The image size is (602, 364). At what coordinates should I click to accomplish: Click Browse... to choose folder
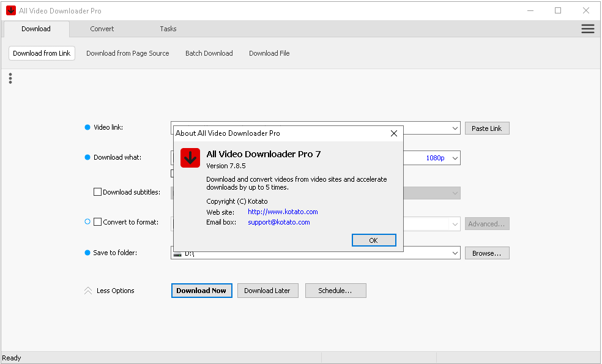click(x=487, y=253)
